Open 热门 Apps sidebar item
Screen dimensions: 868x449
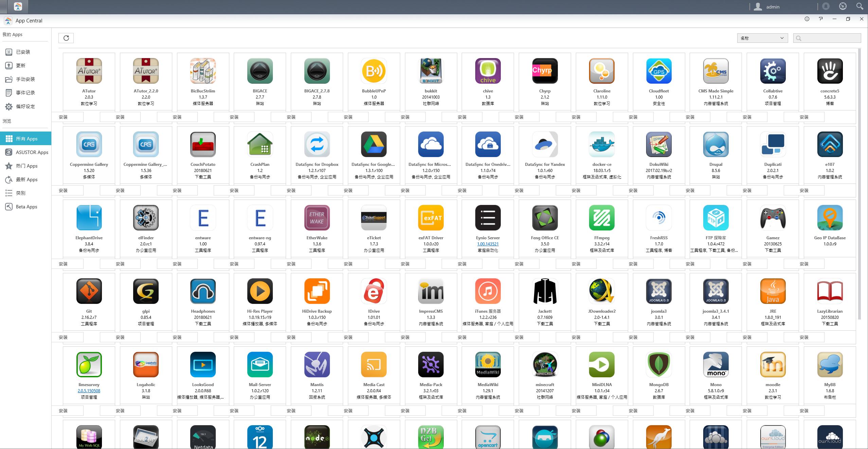(x=26, y=166)
